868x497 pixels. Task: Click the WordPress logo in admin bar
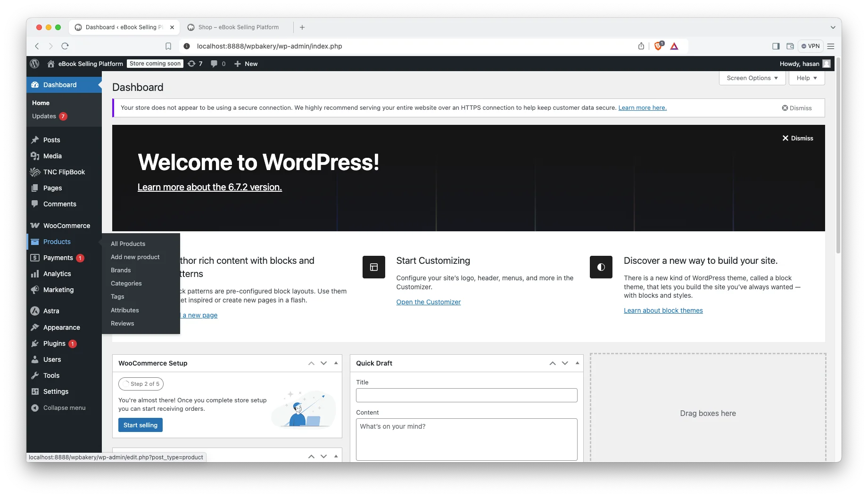[34, 64]
